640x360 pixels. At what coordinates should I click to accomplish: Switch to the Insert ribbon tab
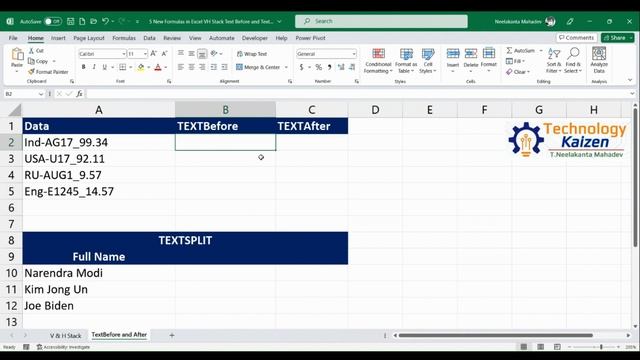[x=58, y=38]
